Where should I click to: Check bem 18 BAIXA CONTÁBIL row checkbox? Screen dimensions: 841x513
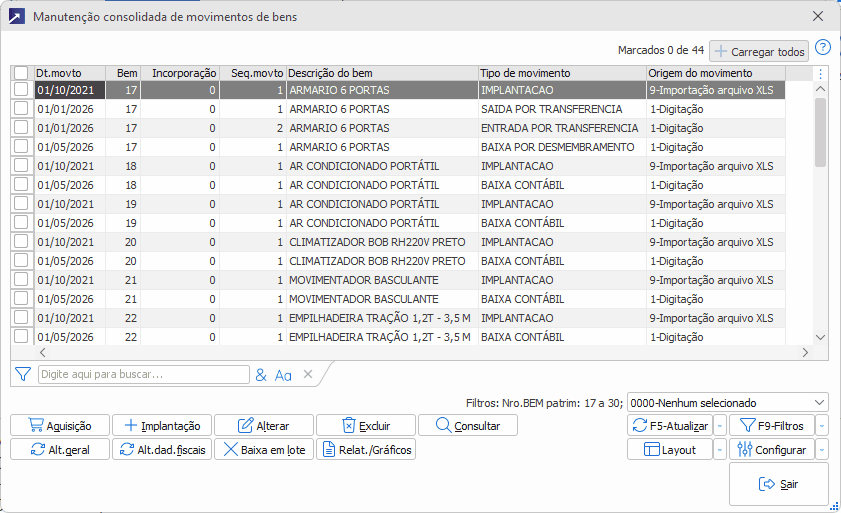[x=21, y=185]
